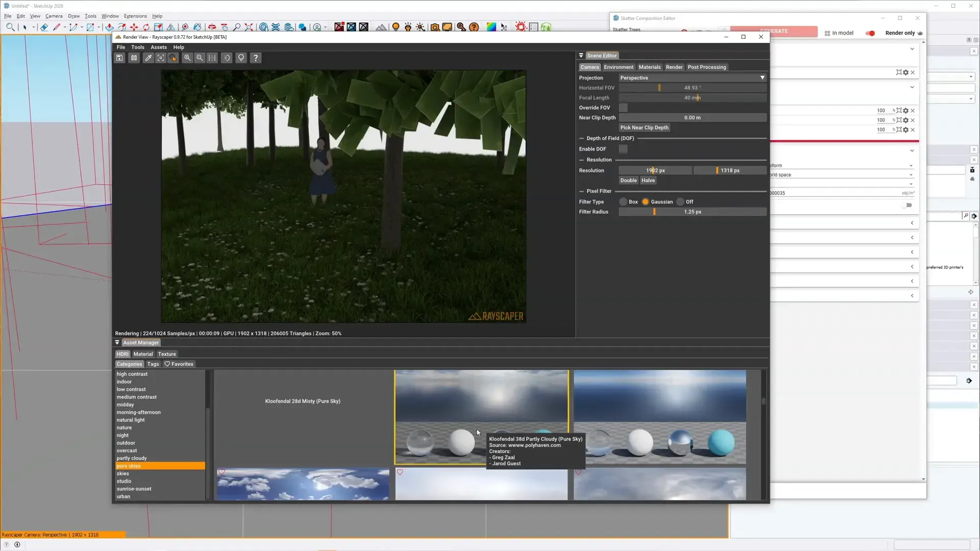Click the red gear Skatter toolbar icon
980x551 pixels.
coord(521,27)
